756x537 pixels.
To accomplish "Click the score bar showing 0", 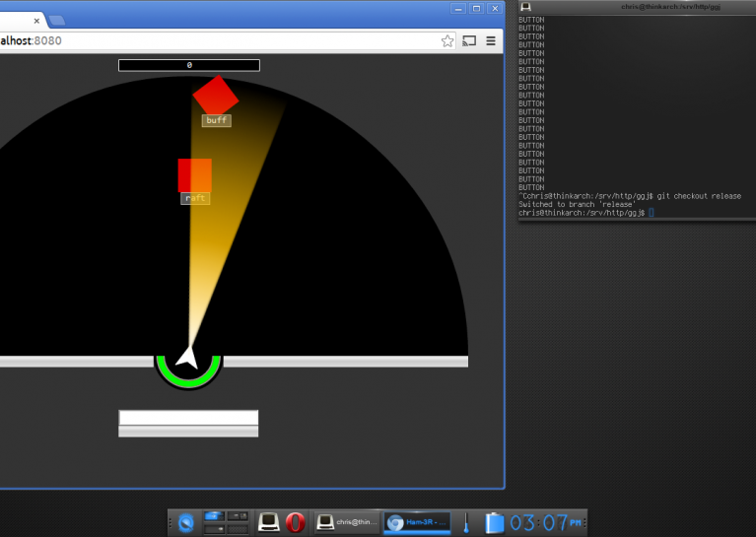I will [x=188, y=65].
